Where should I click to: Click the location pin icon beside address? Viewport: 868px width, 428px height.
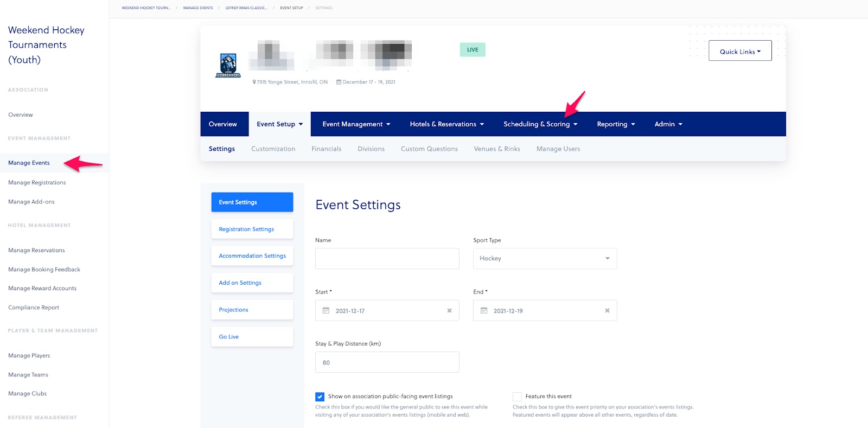click(x=254, y=82)
